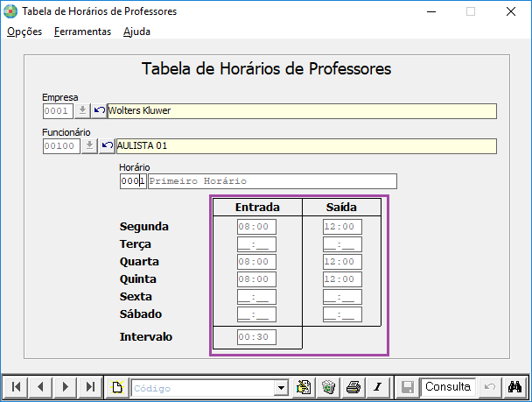Click Sábado Saída empty time field

[x=342, y=314]
